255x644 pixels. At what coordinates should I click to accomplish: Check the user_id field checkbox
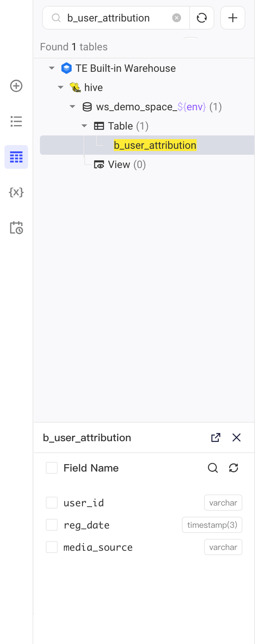point(52,503)
